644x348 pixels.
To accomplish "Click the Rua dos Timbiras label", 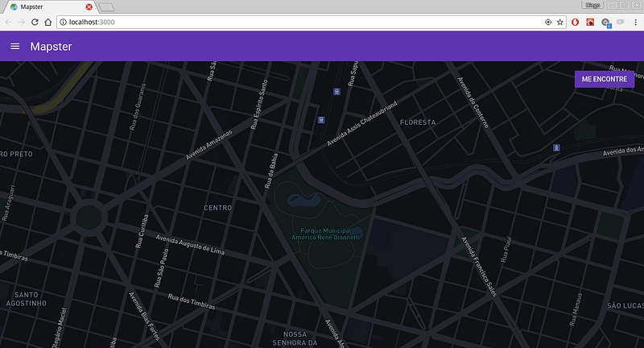I will (192, 301).
